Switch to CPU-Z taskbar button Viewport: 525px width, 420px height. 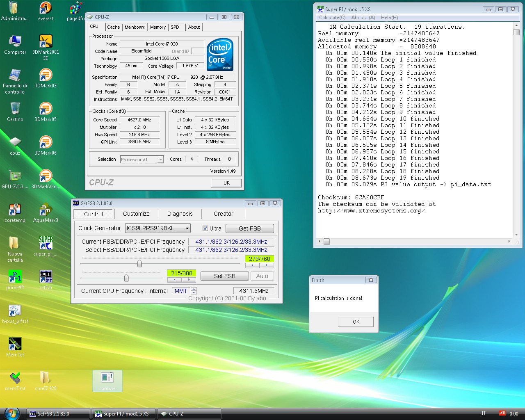coord(190,414)
